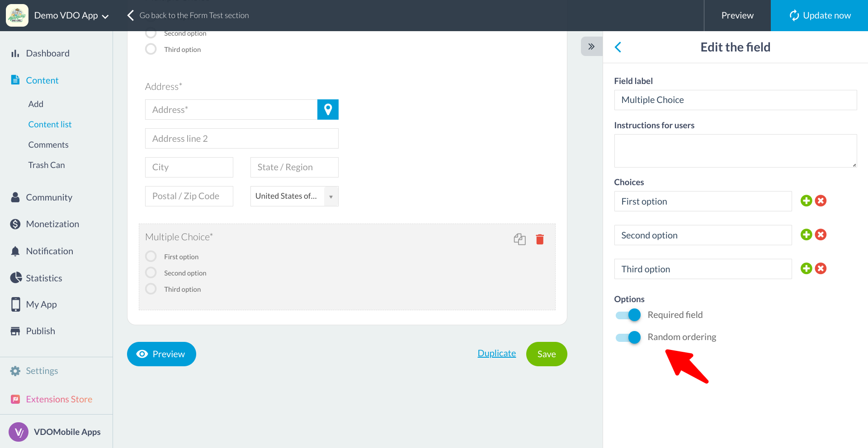Disable the Random ordering switch
Viewport: 868px width, 448px height.
628,337
